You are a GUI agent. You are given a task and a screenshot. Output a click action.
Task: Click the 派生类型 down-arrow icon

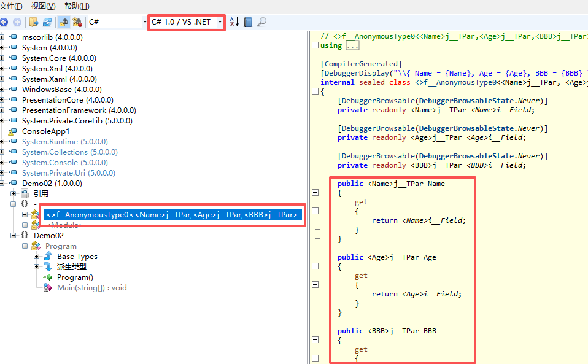pos(48,267)
